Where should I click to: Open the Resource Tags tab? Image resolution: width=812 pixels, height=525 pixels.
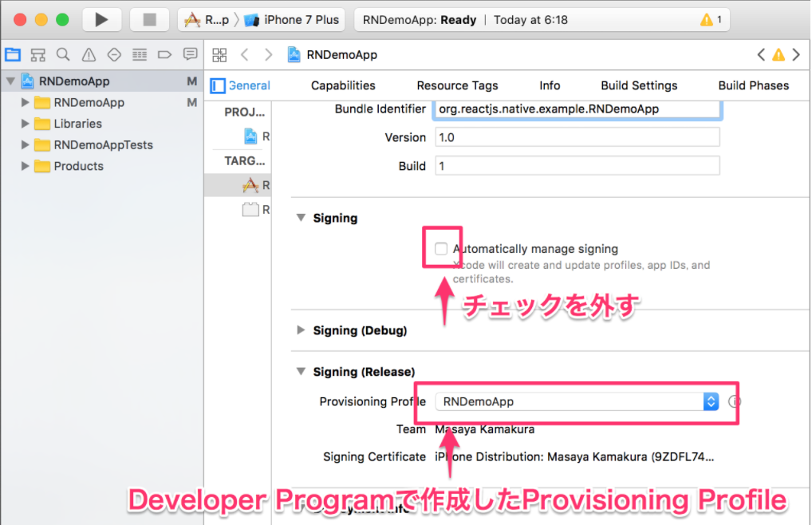click(457, 85)
